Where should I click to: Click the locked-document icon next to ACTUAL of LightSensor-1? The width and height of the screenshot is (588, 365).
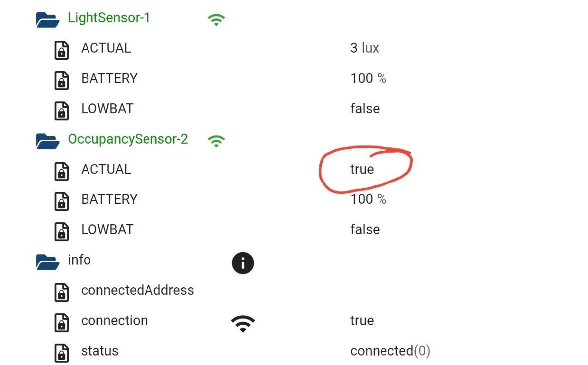(x=61, y=50)
